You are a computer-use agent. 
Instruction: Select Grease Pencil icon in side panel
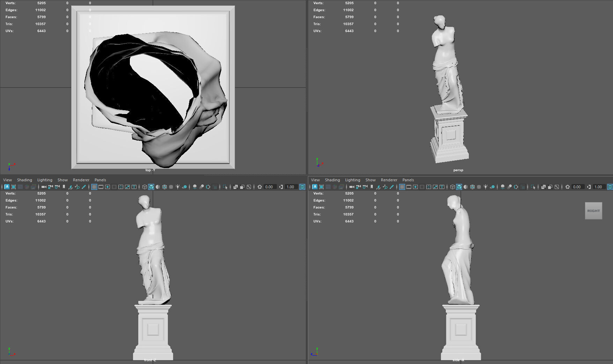pyautogui.click(x=392, y=187)
